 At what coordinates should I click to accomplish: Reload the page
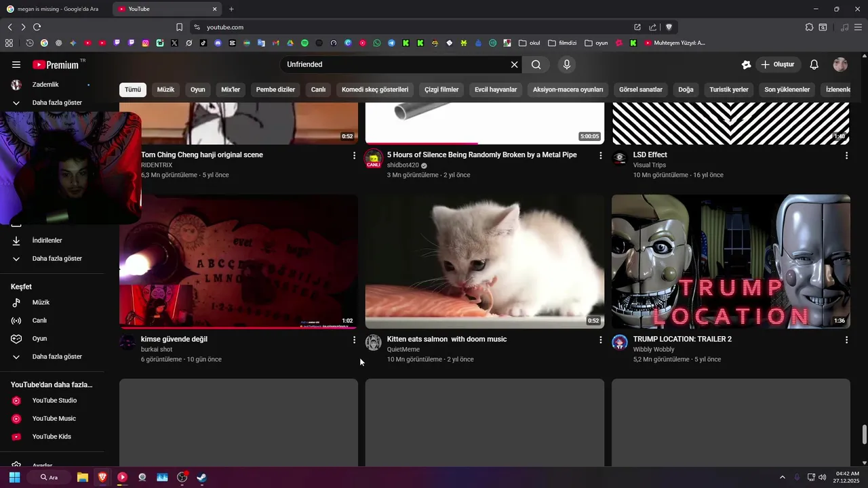pos(37,27)
